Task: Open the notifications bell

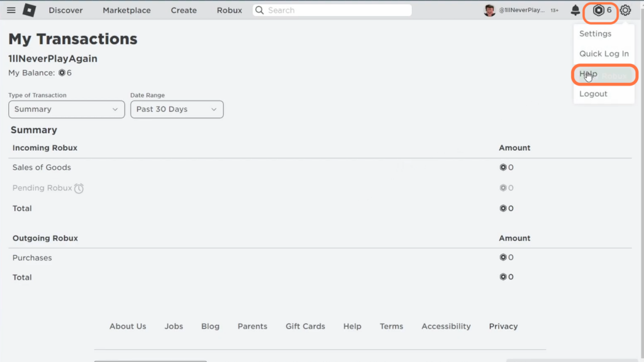Action: (575, 10)
